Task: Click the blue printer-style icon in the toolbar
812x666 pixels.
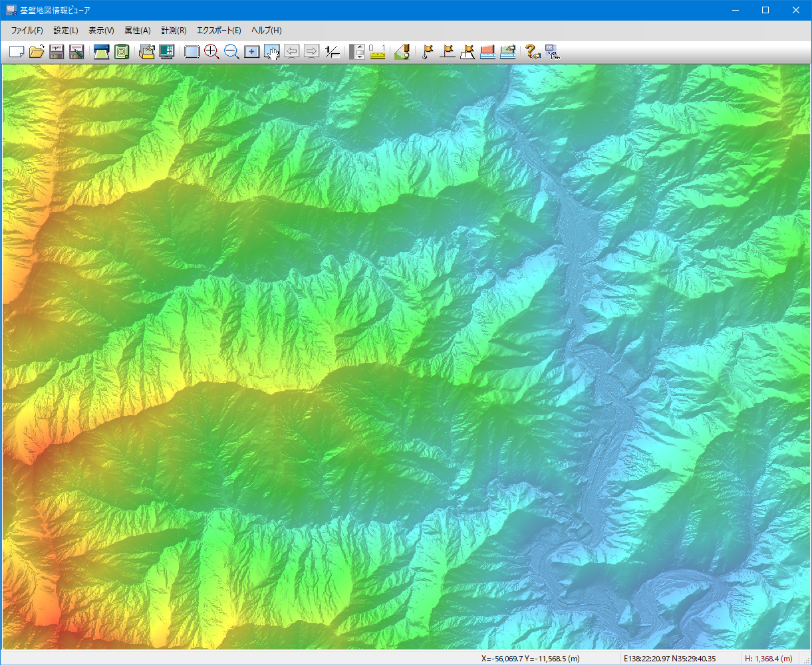Action: 101,51
